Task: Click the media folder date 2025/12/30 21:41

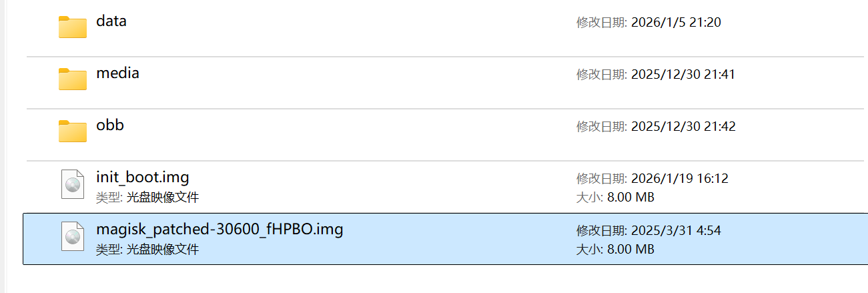Action: pyautogui.click(x=683, y=75)
